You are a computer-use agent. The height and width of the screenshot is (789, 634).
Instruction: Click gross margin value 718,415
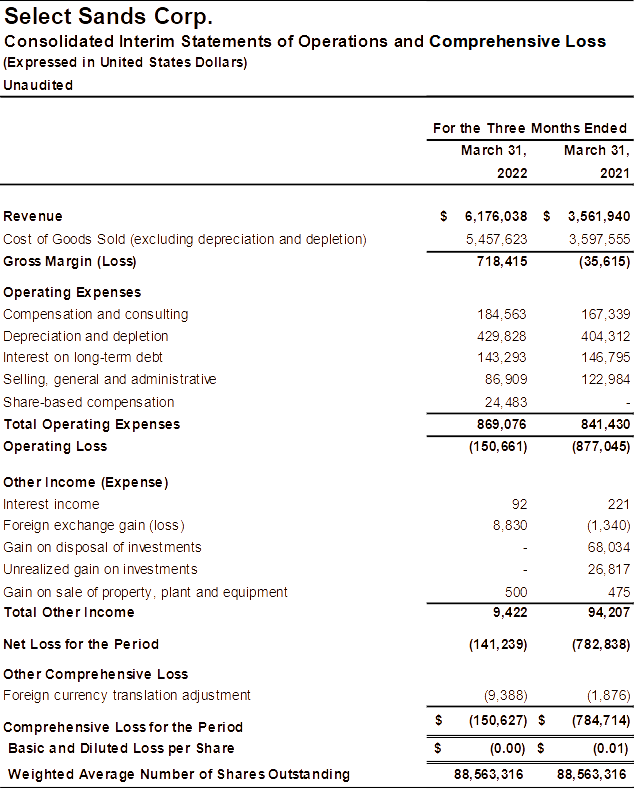(502, 262)
